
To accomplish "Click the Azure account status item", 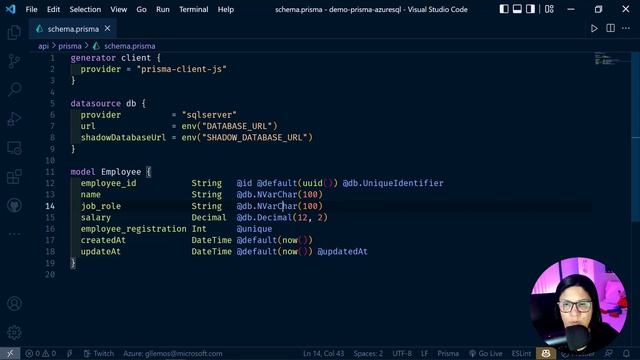I will (173, 353).
